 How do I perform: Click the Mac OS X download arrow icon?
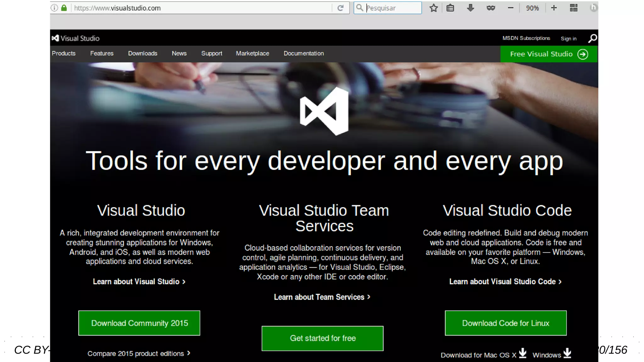coord(523,353)
